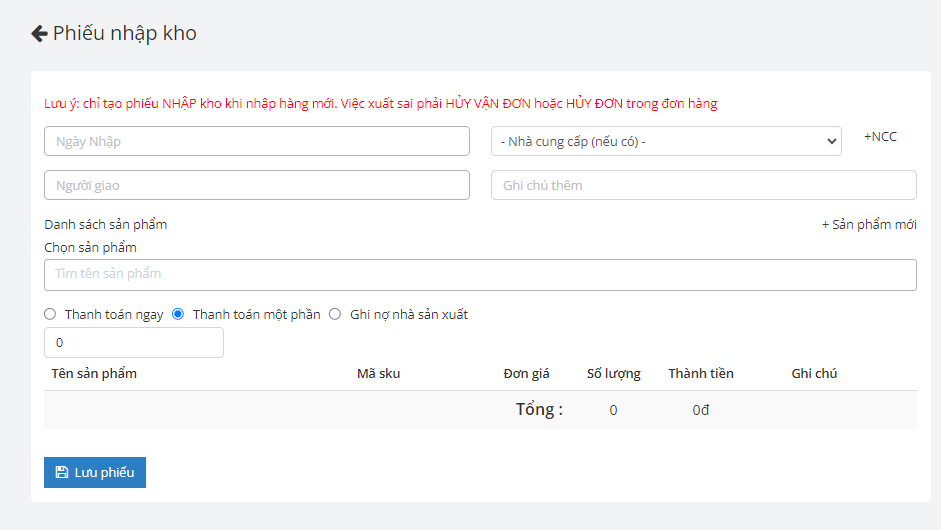Click the payment amount field showing 0
This screenshot has height=530, width=941.
click(x=134, y=342)
